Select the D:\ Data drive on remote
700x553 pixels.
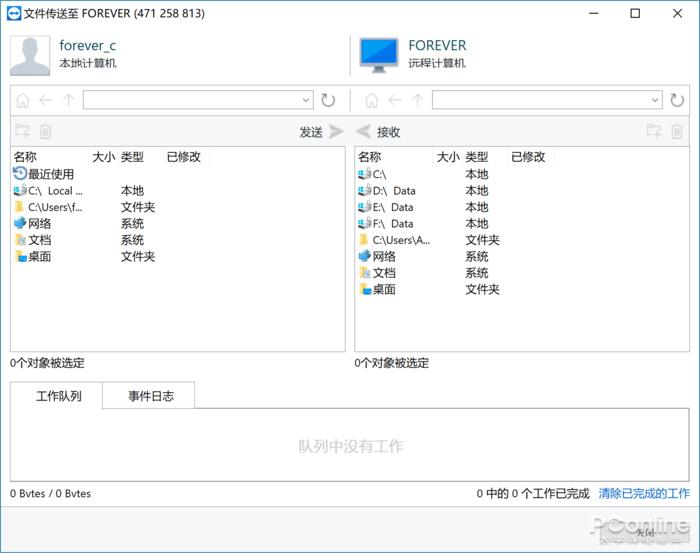coord(393,191)
